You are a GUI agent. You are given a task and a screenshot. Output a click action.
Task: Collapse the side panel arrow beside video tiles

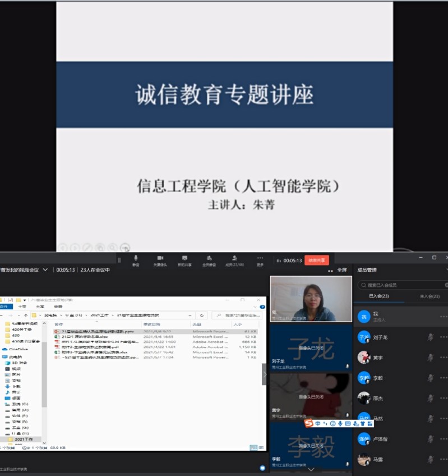tap(265, 374)
